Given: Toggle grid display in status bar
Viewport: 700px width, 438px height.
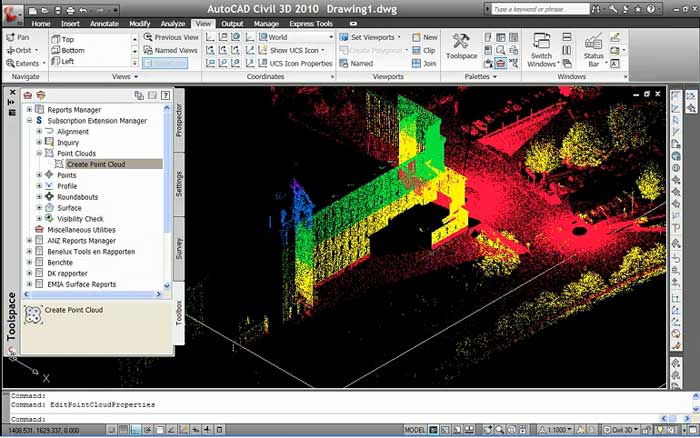Looking at the screenshot, I should (x=124, y=430).
